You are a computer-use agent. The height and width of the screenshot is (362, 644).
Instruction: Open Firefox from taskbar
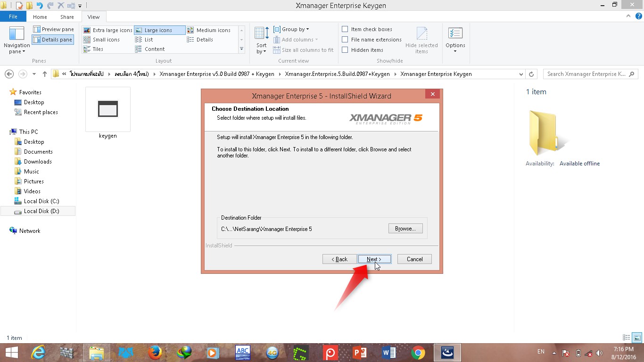(x=155, y=353)
